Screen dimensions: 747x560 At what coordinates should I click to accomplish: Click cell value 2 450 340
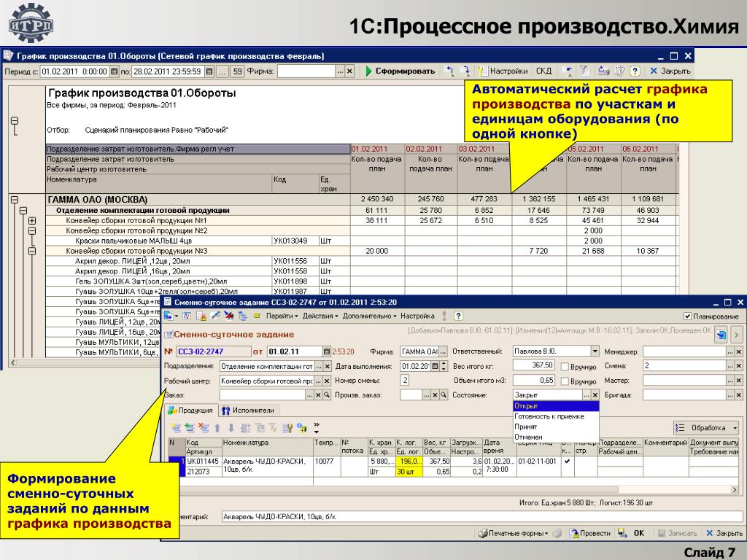pos(377,199)
